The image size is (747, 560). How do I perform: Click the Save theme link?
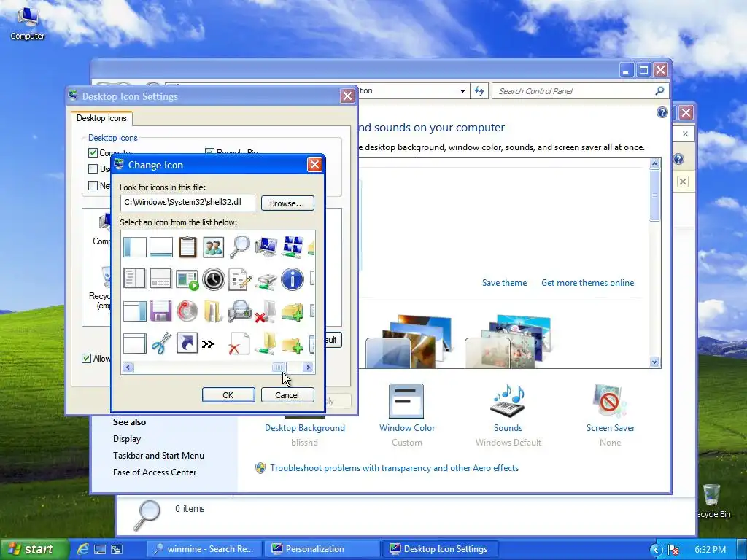pos(504,283)
